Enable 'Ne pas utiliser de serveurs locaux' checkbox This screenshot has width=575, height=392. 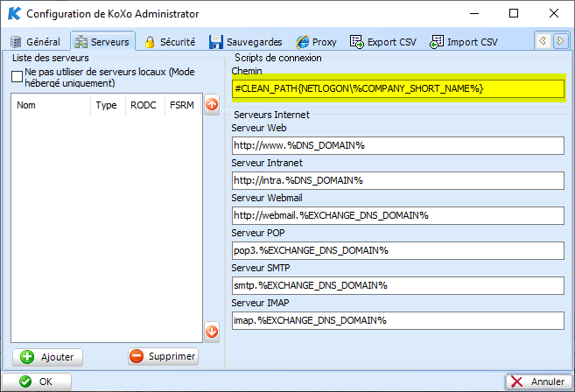17,77
